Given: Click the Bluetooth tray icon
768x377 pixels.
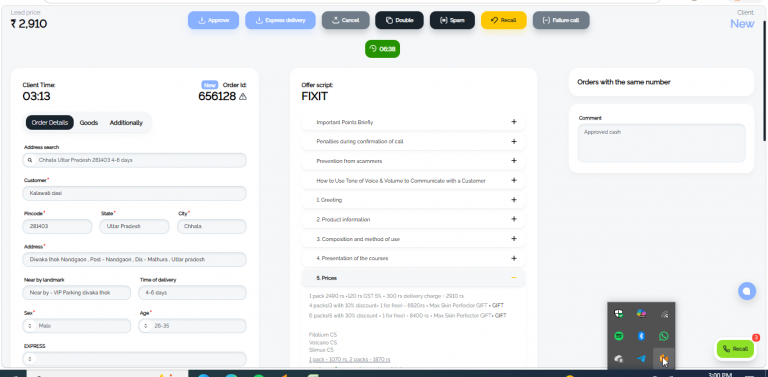Looking at the screenshot, I should 641,336.
